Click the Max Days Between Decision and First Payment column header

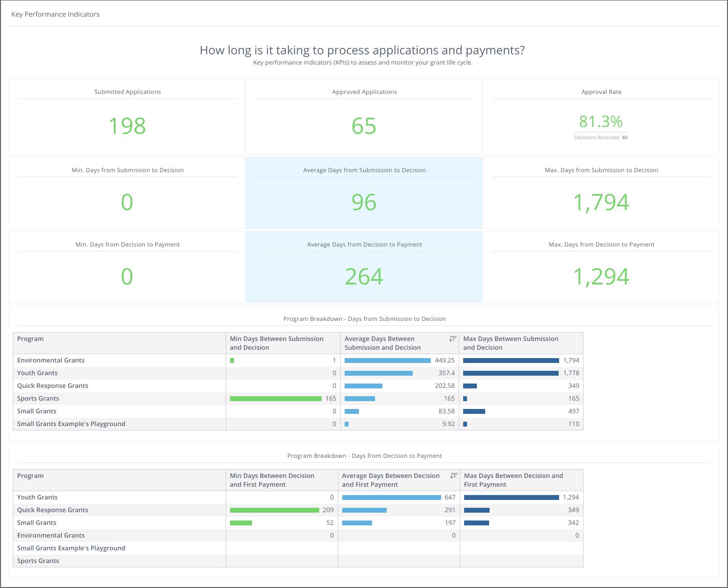513,480
